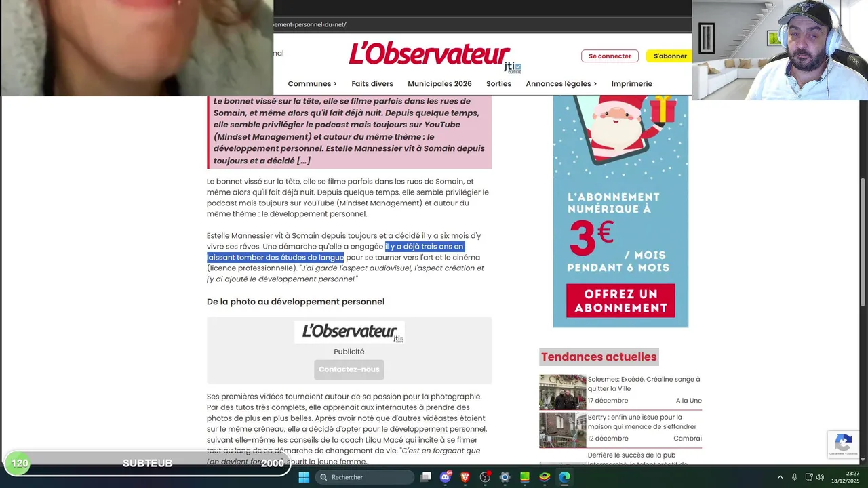Open the Municipales 2026 section
Image resolution: width=868 pixels, height=488 pixels.
click(x=439, y=84)
